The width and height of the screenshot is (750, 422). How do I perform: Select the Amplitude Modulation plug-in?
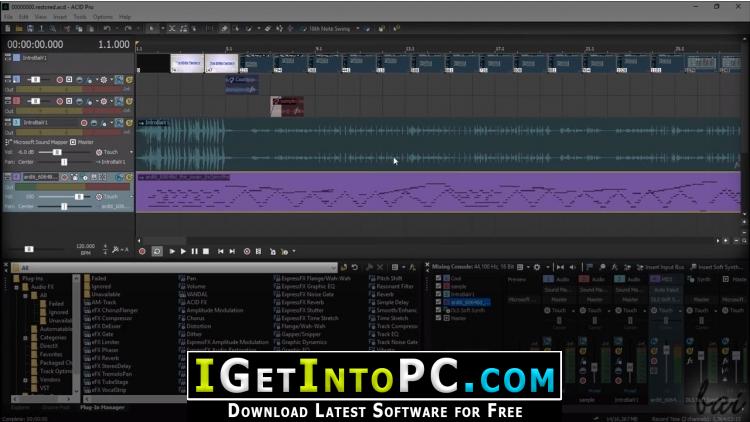[211, 310]
